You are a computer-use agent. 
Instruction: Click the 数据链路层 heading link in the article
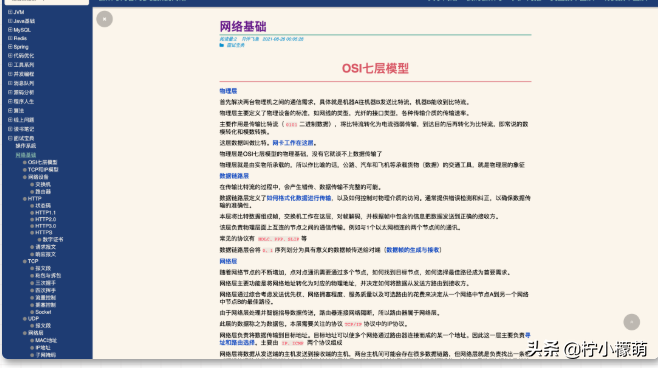234,176
